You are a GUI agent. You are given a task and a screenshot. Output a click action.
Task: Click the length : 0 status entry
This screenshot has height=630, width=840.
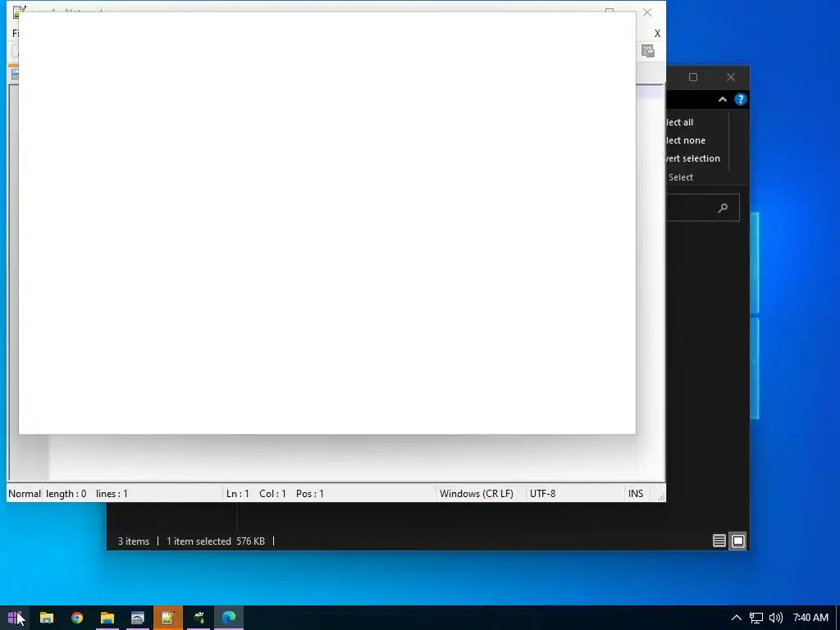66,493
